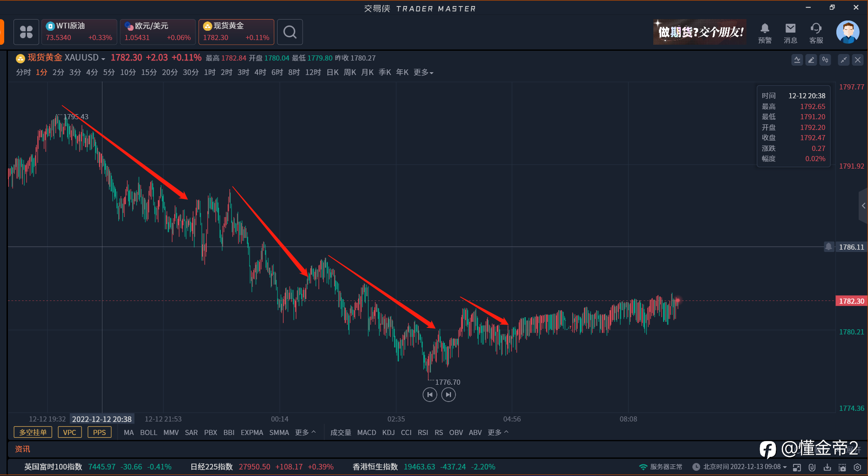Open settings hexagon icon in status bar
The height and width of the screenshot is (476, 868).
point(857,467)
